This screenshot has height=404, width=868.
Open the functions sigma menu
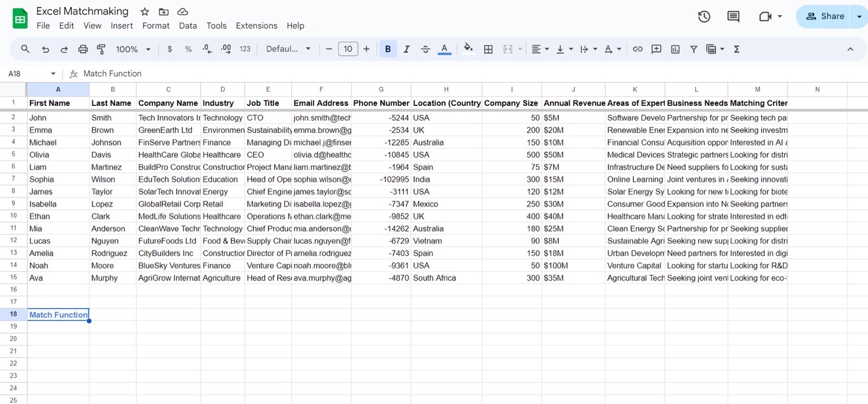click(x=737, y=49)
